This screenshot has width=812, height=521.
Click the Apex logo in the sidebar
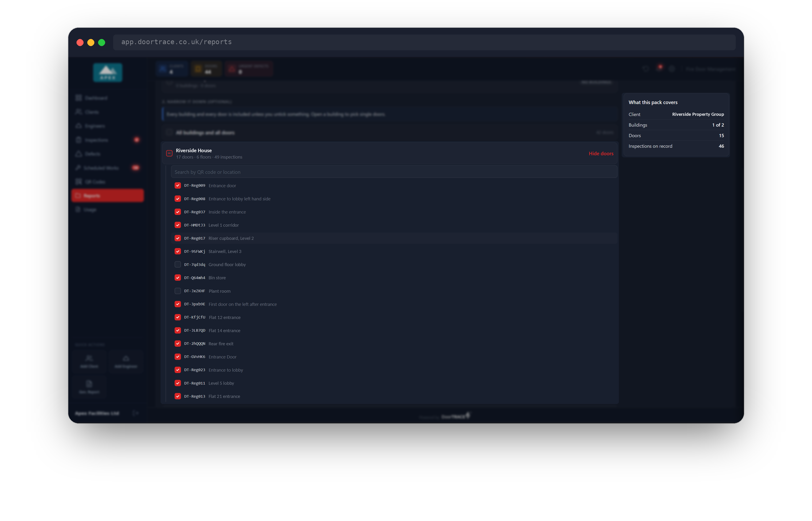point(108,72)
